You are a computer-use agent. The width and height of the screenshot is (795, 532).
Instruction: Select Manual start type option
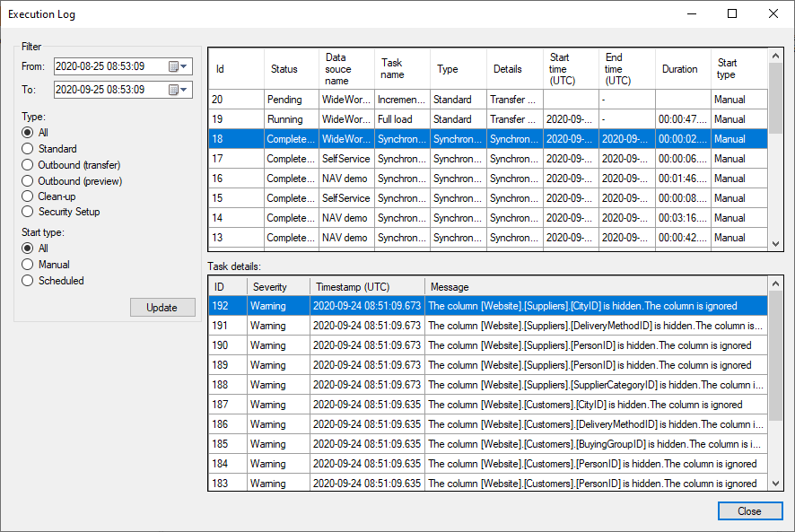pyautogui.click(x=28, y=265)
